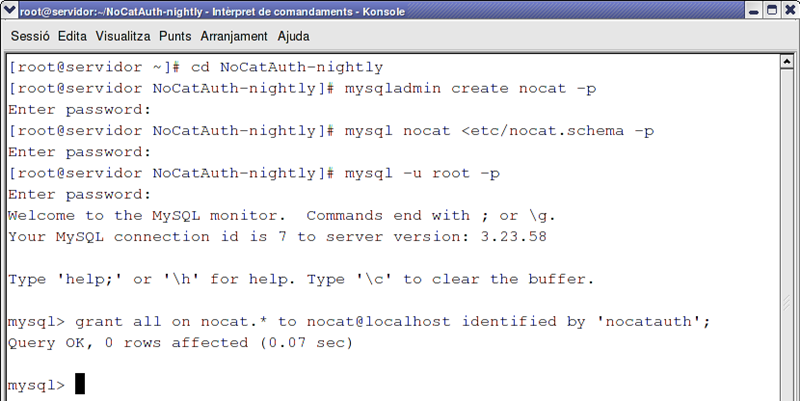800x401 pixels.
Task: Click the Query OK result line
Action: (180, 343)
